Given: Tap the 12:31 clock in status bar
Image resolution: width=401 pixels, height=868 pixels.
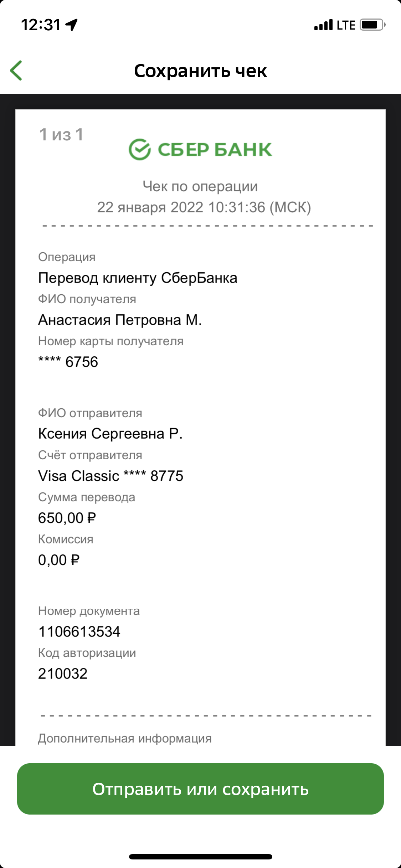Looking at the screenshot, I should point(41,25).
